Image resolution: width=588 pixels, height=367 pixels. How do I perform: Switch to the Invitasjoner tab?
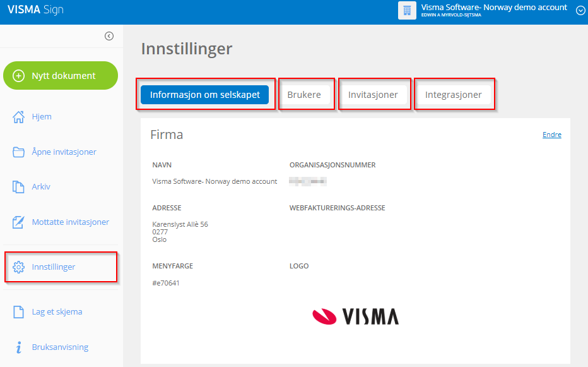(x=373, y=95)
